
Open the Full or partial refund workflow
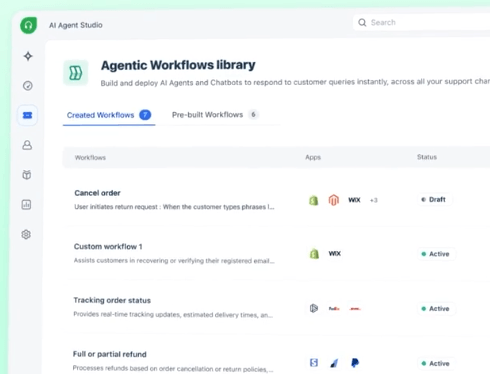(110, 354)
